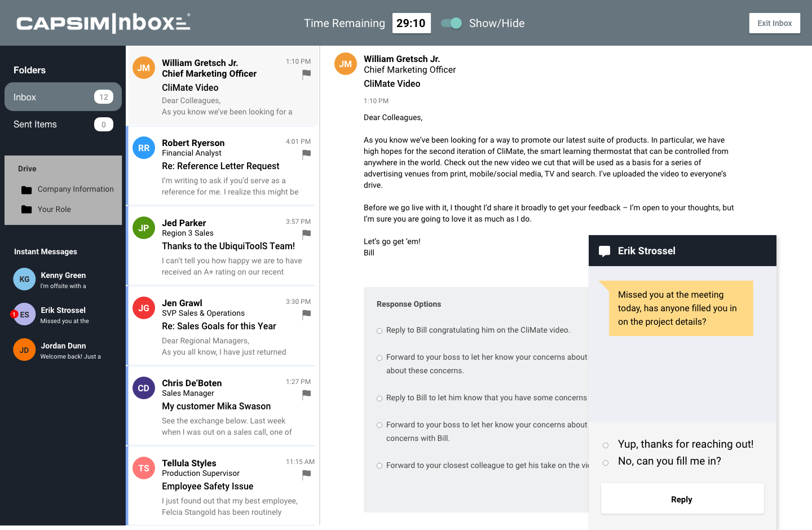Flag the William Gretsch CliMate Video email
The width and height of the screenshot is (812, 530).
click(x=306, y=74)
